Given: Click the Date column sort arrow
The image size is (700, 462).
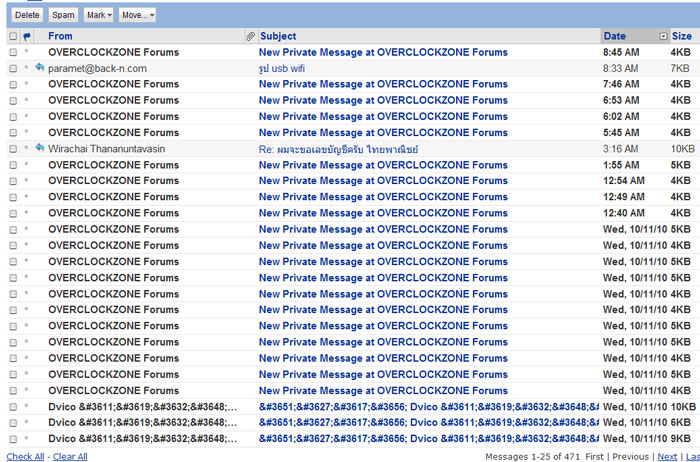Looking at the screenshot, I should point(663,36).
